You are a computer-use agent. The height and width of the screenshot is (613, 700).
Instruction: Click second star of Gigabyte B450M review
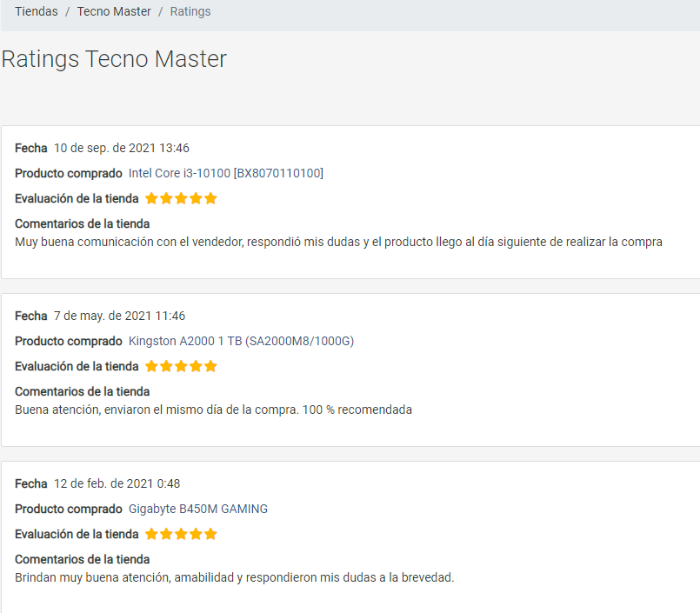coord(166,534)
